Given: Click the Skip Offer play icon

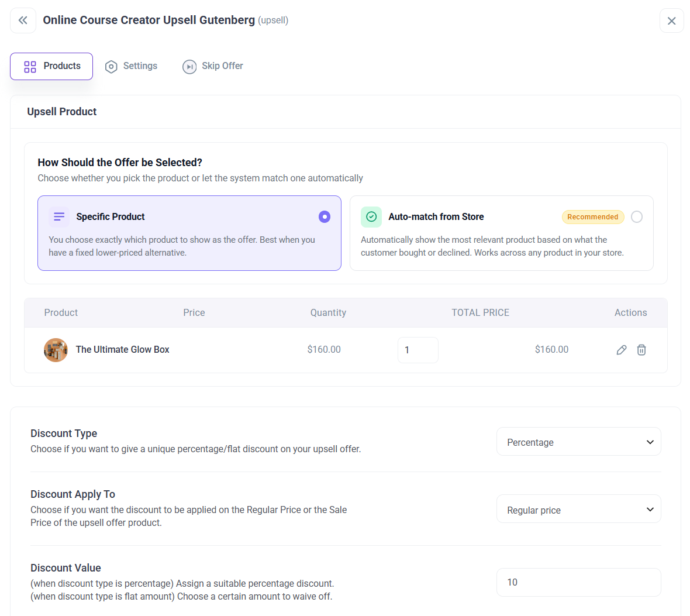Looking at the screenshot, I should pyautogui.click(x=189, y=67).
